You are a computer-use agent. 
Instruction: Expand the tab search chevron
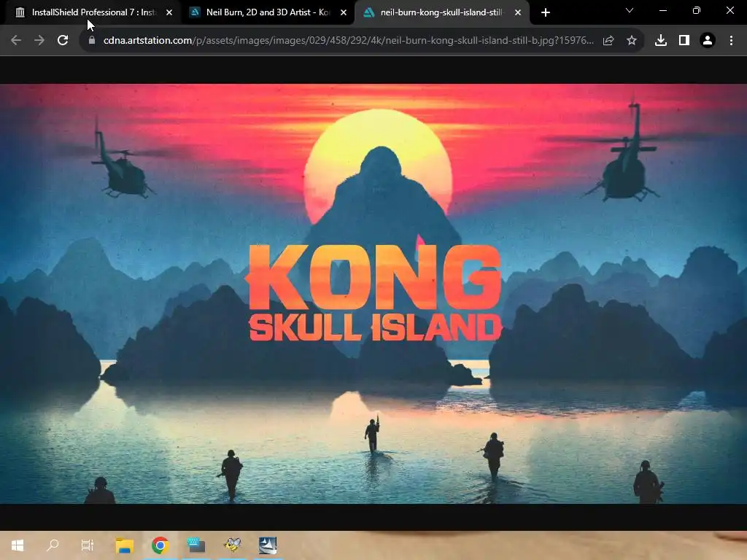(x=630, y=10)
